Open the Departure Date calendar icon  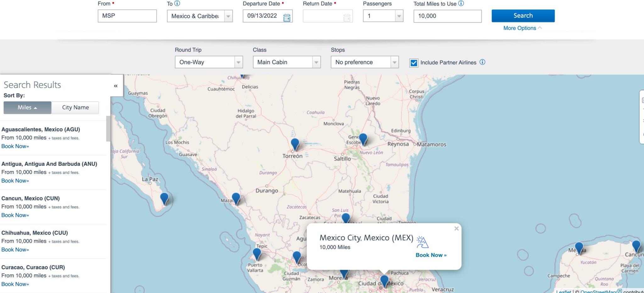pyautogui.click(x=286, y=18)
